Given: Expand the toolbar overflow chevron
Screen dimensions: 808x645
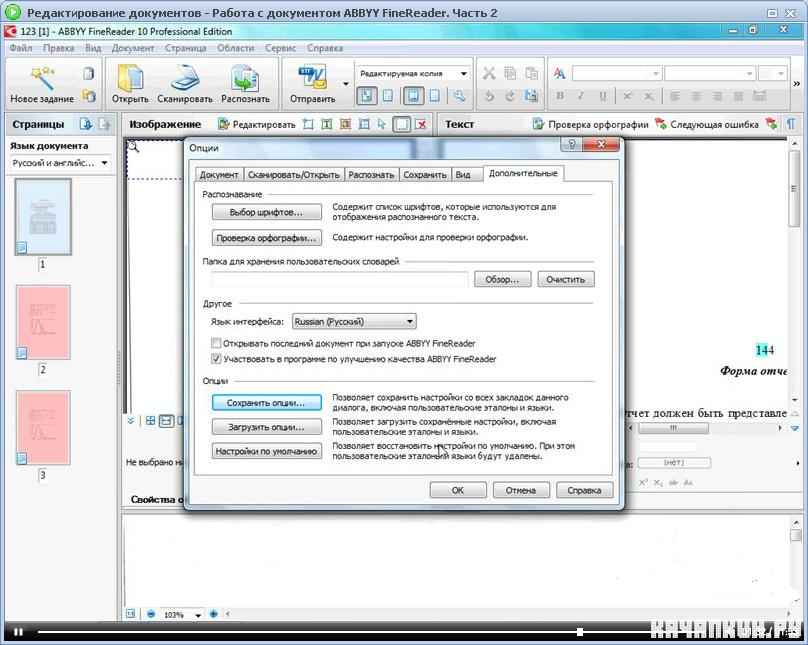Looking at the screenshot, I should coord(796,83).
